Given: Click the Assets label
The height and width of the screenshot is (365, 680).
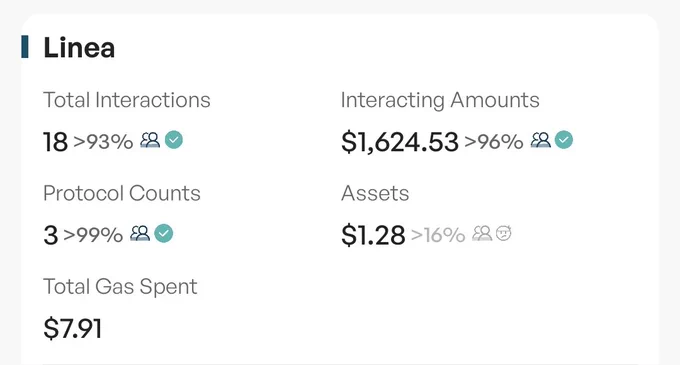Looking at the screenshot, I should point(375,193).
